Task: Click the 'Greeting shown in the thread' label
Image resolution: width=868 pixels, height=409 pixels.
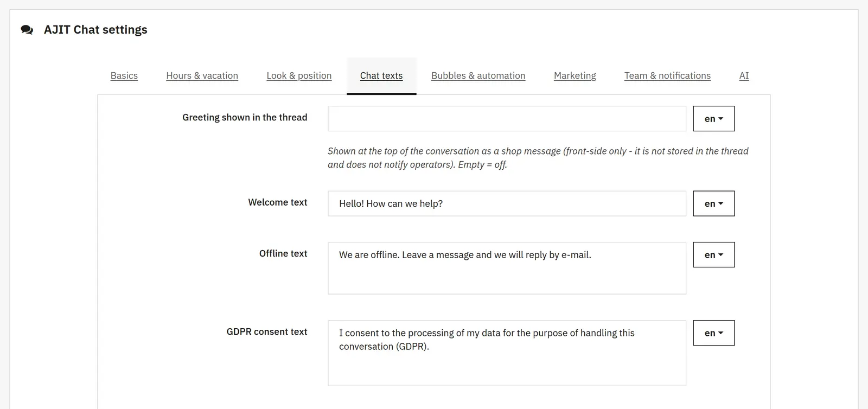Action: [x=245, y=117]
